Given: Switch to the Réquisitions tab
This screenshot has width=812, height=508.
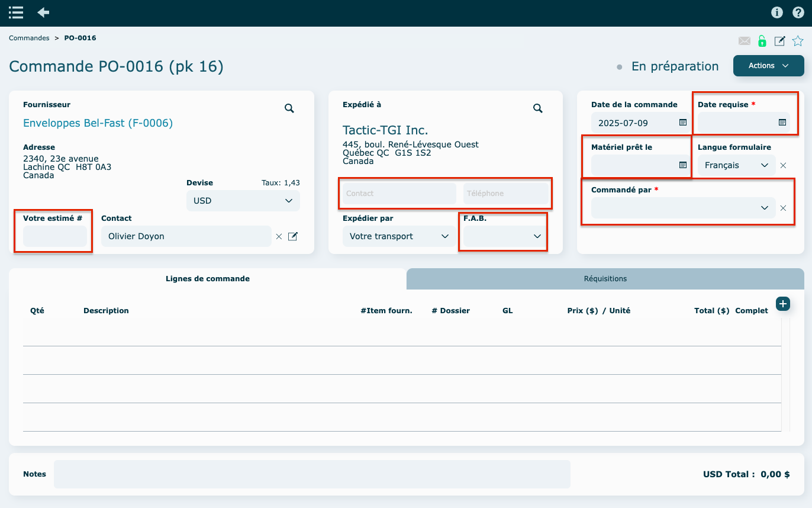Looking at the screenshot, I should point(605,279).
